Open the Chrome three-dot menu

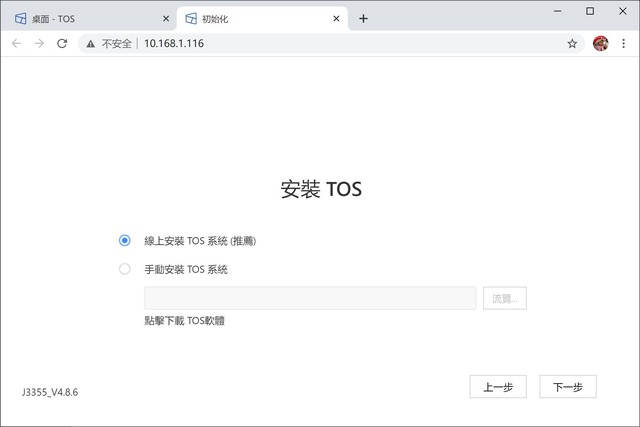click(623, 43)
